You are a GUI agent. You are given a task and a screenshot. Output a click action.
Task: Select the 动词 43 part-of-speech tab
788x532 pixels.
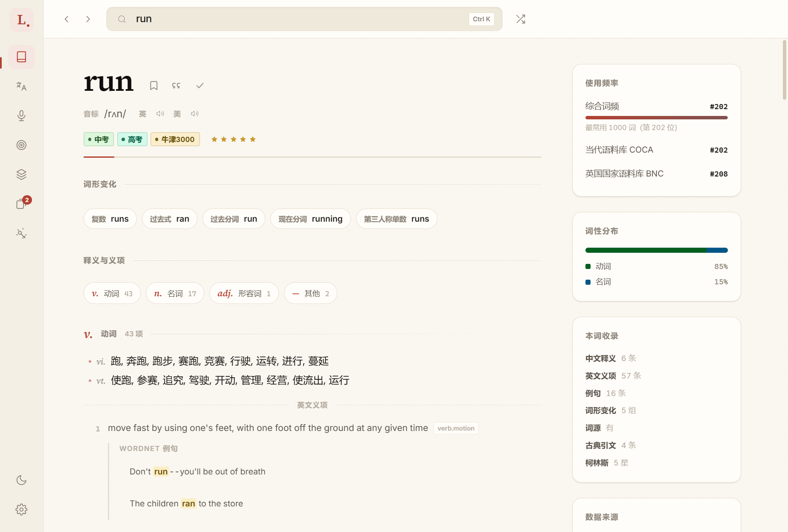(x=112, y=293)
